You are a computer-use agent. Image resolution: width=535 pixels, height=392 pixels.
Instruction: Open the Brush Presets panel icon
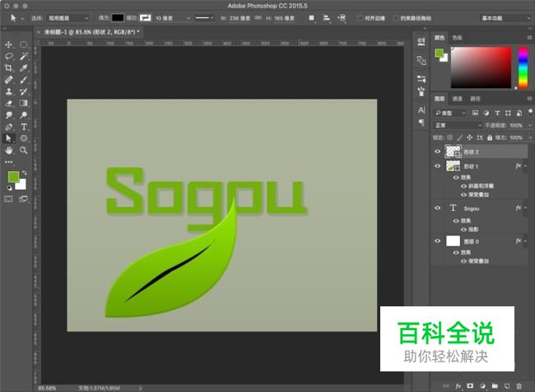pos(421,91)
